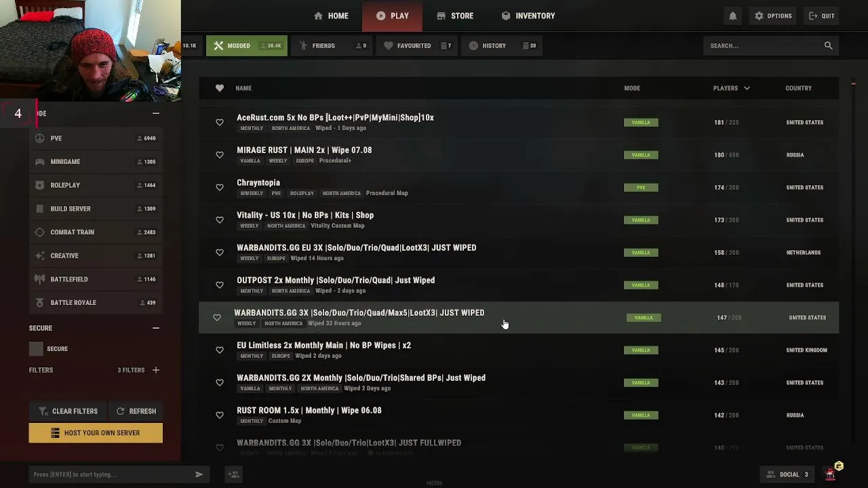This screenshot has height=488, width=868.
Task: Click Vanilla tag on AceRust row
Action: [641, 123]
